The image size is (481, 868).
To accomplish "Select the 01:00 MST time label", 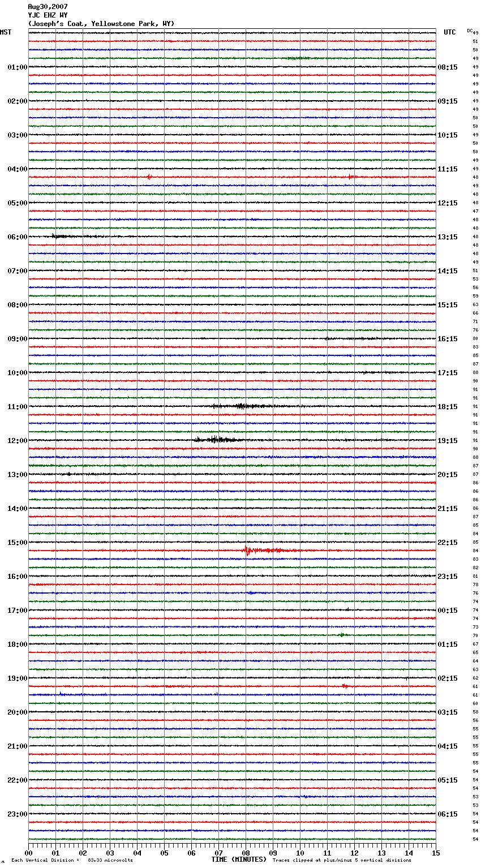I will tap(18, 67).
